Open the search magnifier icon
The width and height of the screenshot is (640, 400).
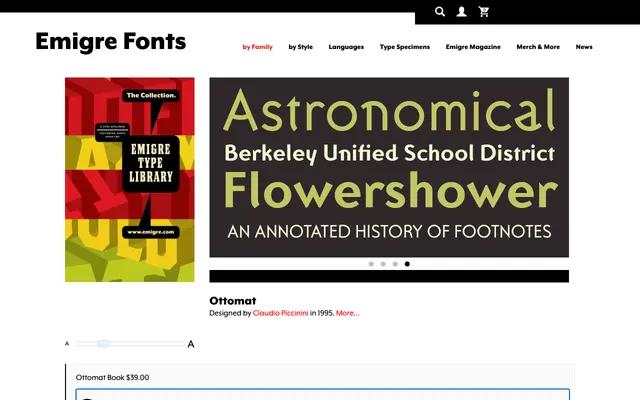440,11
